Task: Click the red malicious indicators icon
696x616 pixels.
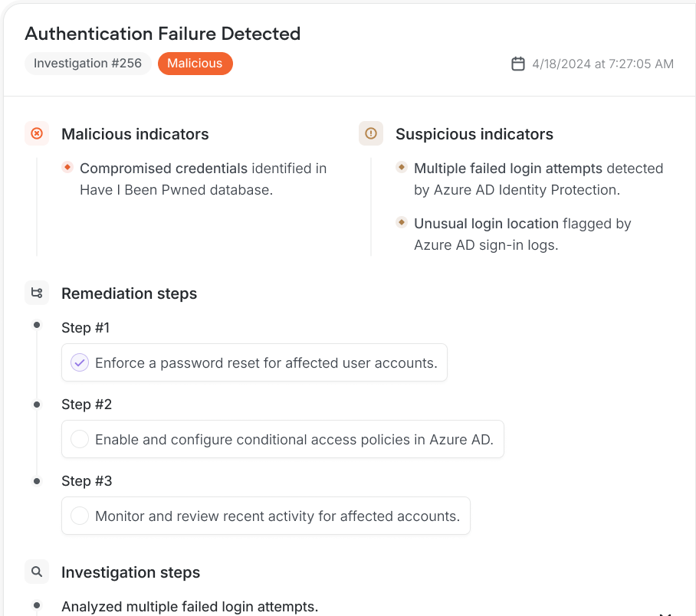Action: (x=36, y=133)
